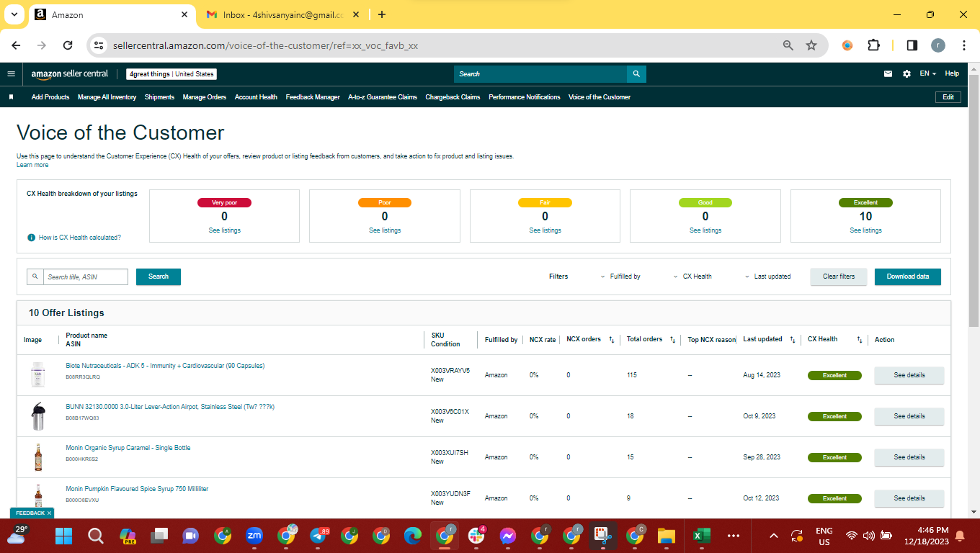Go back to the previous page
Screen dimensions: 980x553
[x=17, y=45]
